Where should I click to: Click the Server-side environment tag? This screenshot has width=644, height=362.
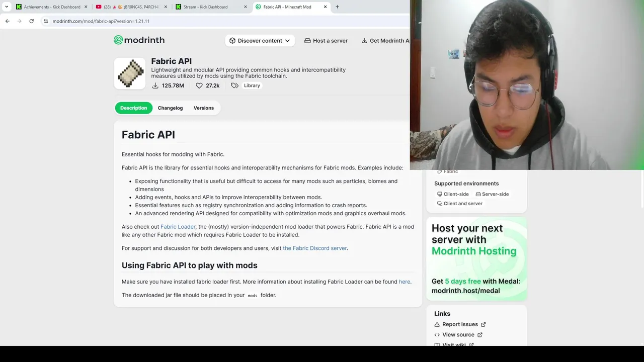coord(492,194)
